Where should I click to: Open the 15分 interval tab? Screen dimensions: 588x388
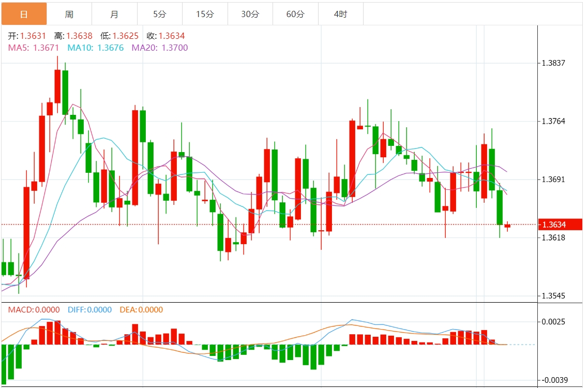[x=205, y=14]
